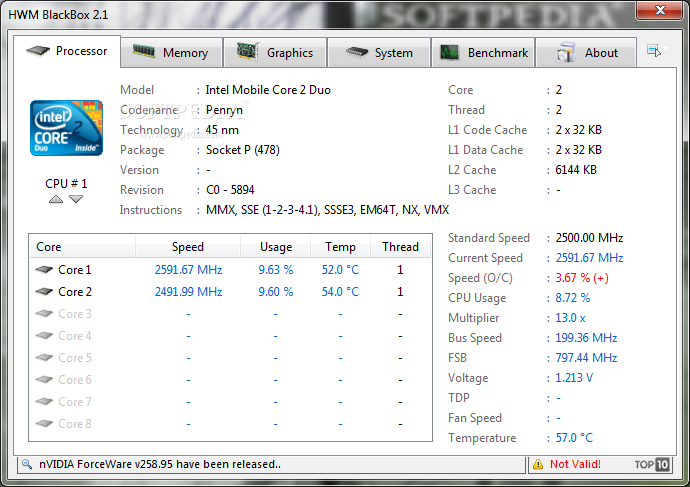Click the Core 8 chip icon

click(x=44, y=423)
